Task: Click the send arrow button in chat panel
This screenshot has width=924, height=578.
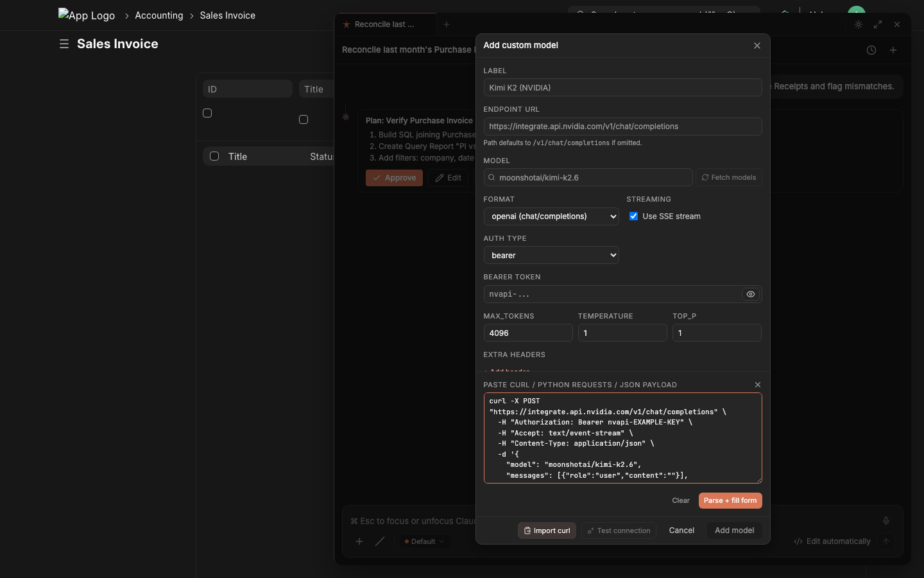Action: click(886, 541)
